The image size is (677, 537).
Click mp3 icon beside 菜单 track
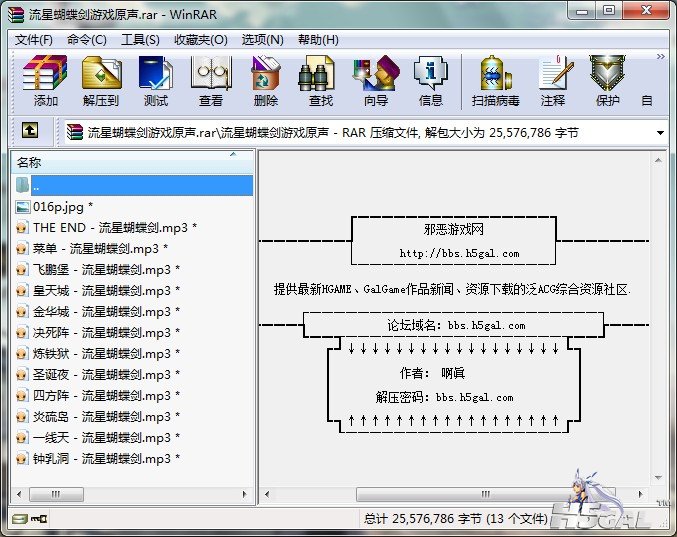pyautogui.click(x=22, y=249)
